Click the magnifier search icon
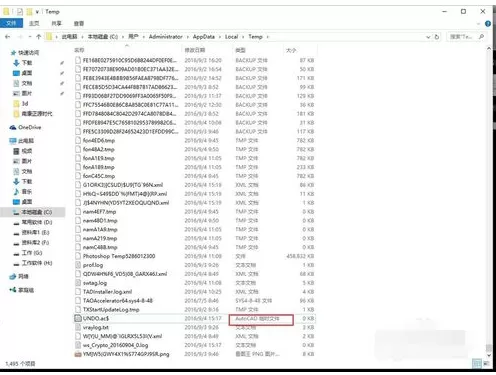The width and height of the screenshot is (496, 375). [481, 37]
